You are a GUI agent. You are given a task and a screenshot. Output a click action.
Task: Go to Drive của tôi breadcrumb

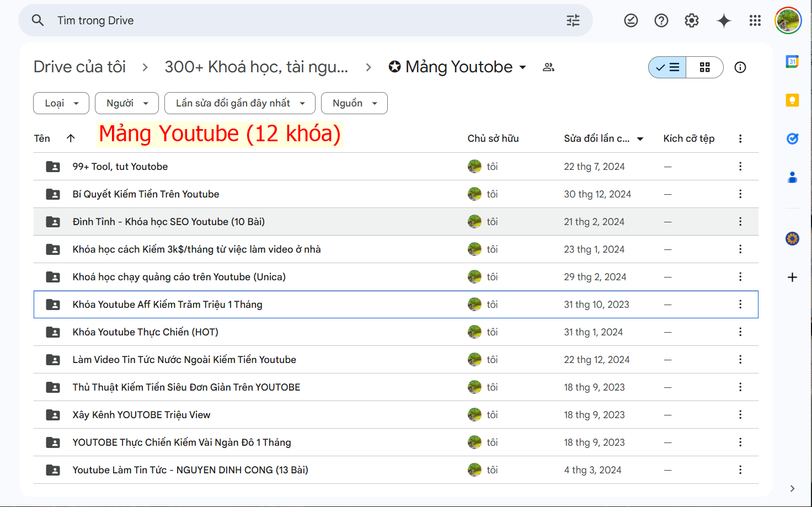pyautogui.click(x=79, y=67)
